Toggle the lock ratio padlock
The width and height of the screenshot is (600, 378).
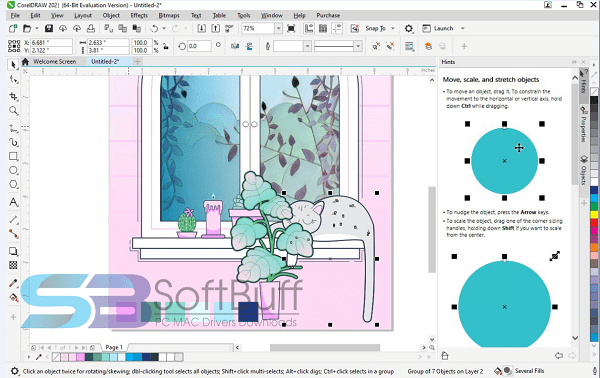pos(166,46)
